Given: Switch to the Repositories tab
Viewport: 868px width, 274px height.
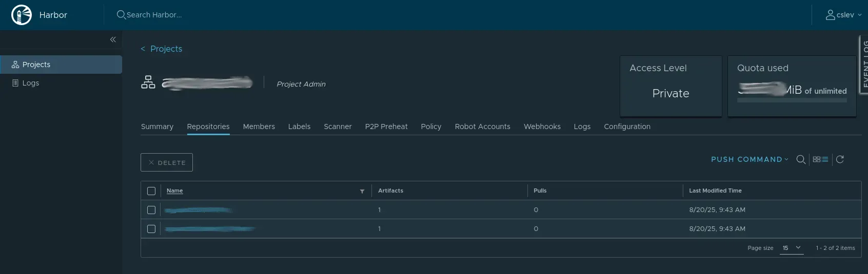Looking at the screenshot, I should coord(208,127).
